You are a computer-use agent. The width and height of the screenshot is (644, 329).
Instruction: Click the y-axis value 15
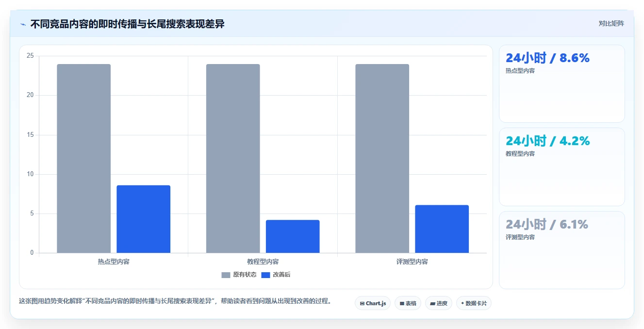tap(30, 135)
